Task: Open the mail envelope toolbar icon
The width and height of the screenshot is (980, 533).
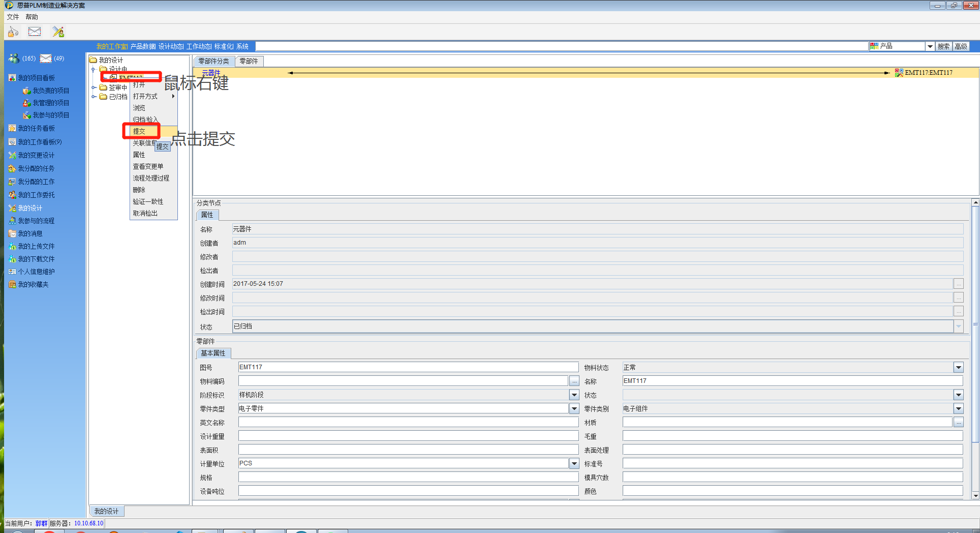Action: click(x=34, y=31)
